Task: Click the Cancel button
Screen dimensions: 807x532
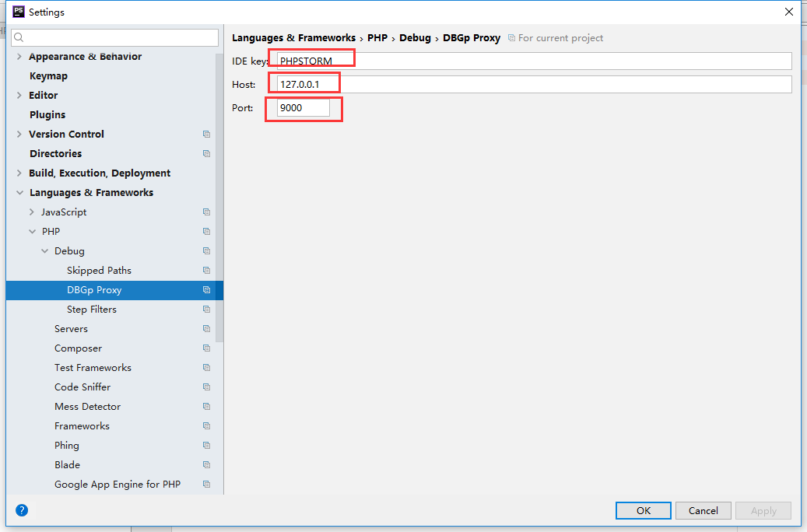Action: click(x=703, y=510)
